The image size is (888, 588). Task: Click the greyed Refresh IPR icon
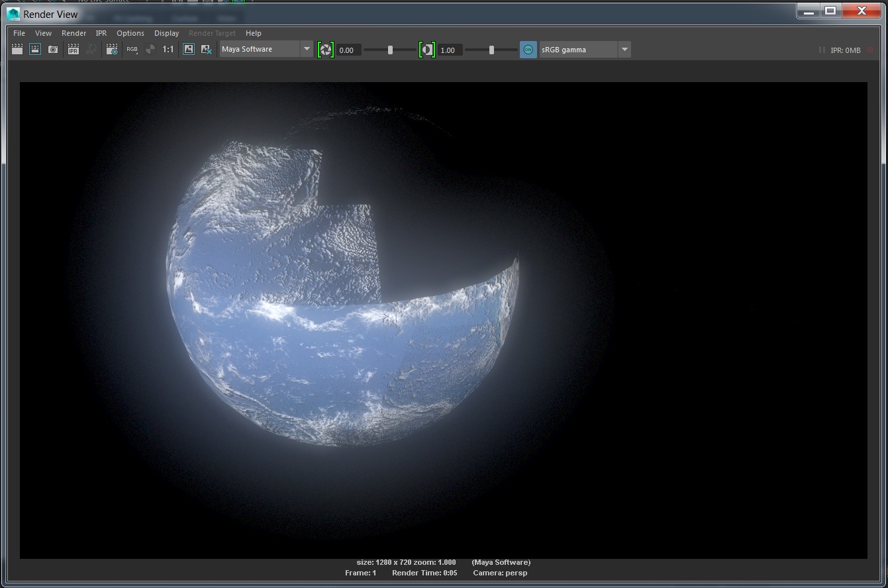click(x=91, y=49)
